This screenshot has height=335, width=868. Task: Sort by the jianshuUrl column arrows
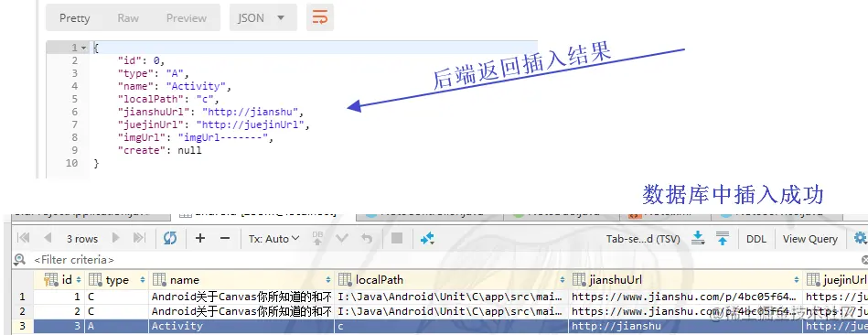(x=797, y=280)
